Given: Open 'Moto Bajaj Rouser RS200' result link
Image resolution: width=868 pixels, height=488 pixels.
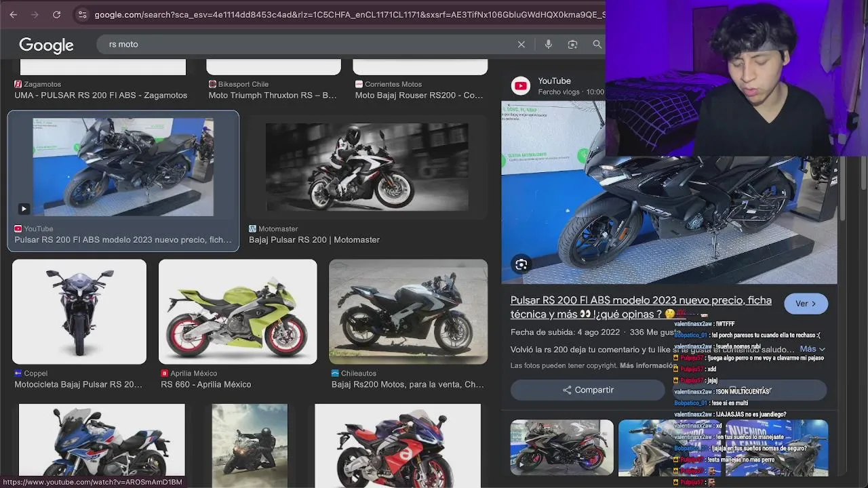Looking at the screenshot, I should click(419, 96).
